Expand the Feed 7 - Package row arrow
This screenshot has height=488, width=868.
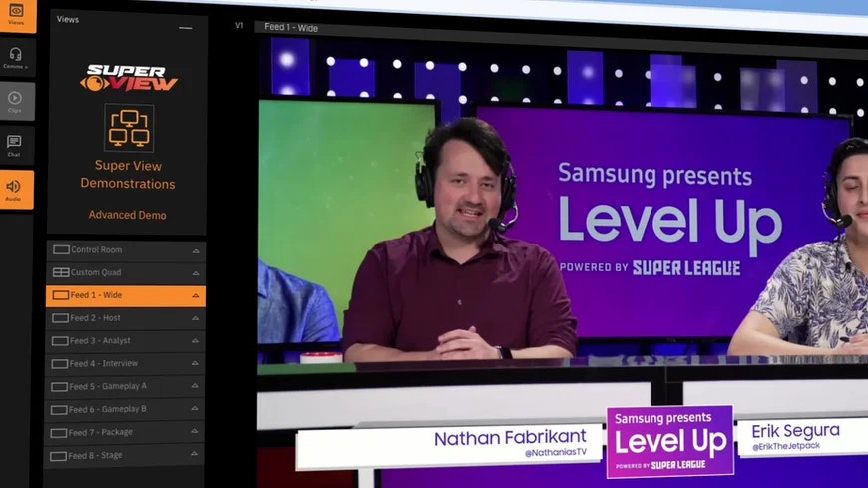[194, 431]
